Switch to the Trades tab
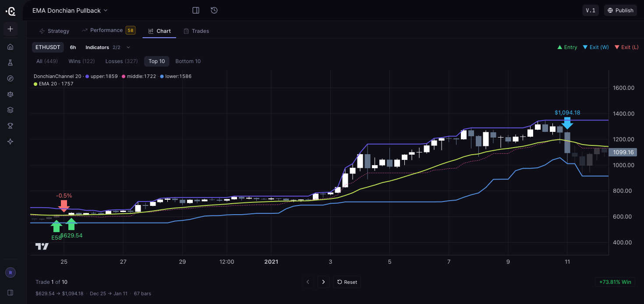Image resolution: width=644 pixels, height=304 pixels. (x=196, y=31)
